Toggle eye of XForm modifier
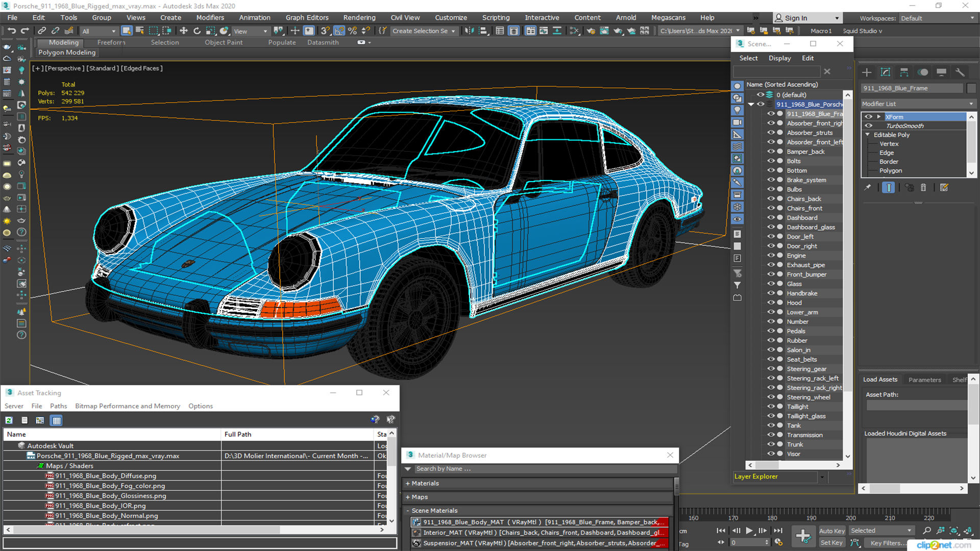980x551 pixels. 868,117
